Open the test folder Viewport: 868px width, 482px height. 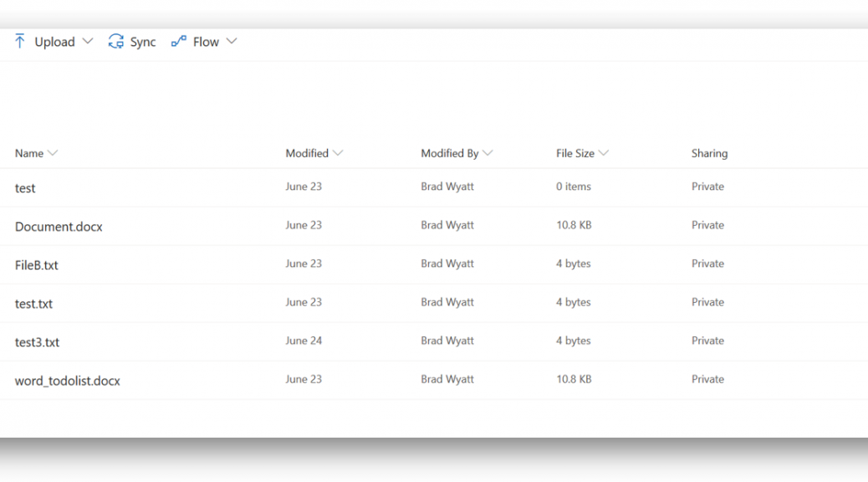pos(25,188)
